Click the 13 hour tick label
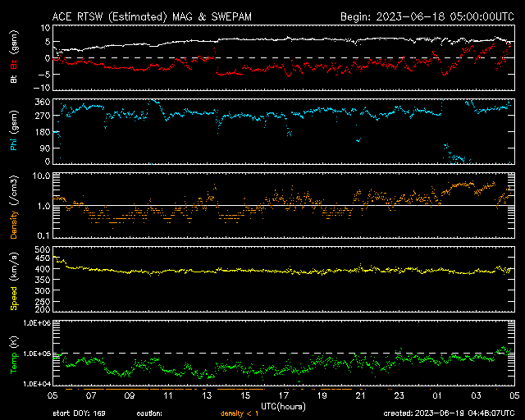Viewport: 525px width, 420px height. [208, 395]
